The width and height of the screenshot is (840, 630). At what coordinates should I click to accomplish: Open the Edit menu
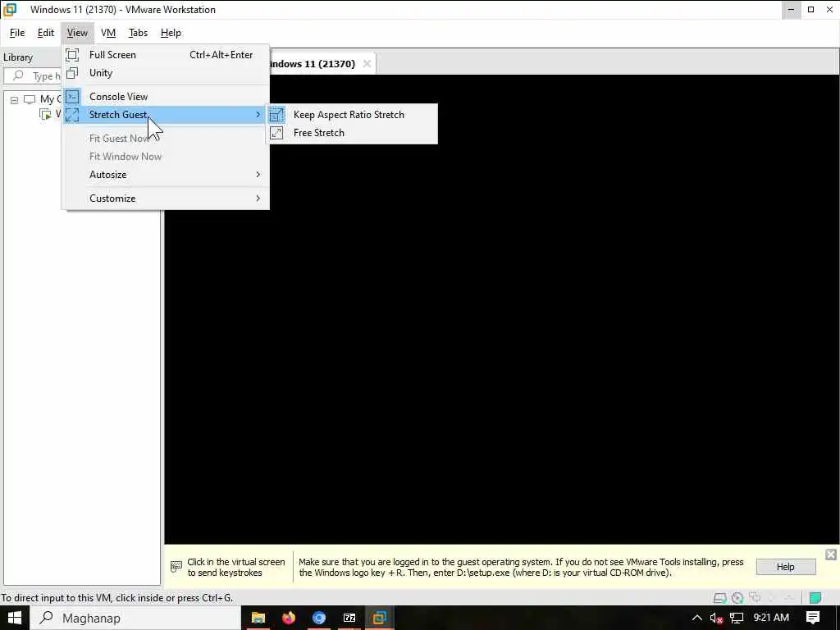coord(46,33)
